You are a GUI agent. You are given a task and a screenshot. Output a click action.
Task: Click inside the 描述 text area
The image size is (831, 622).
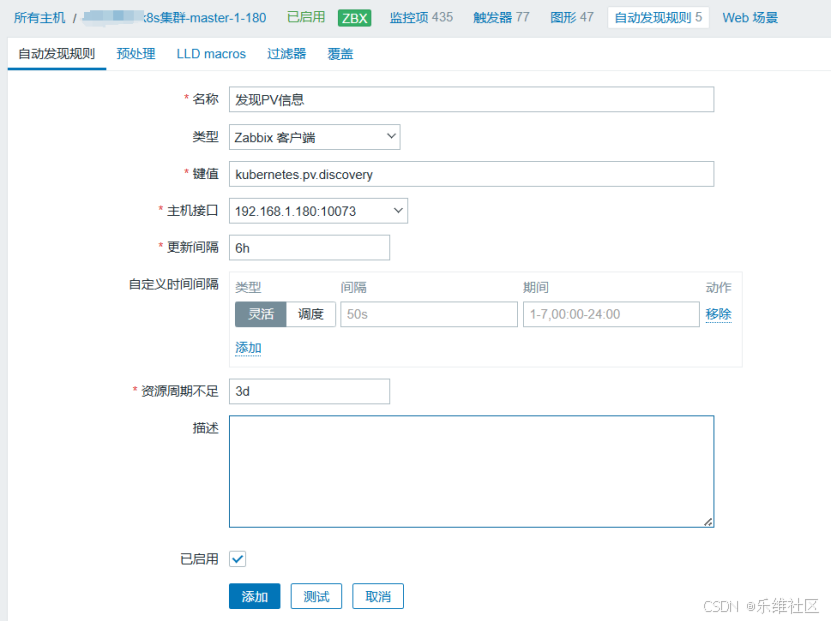coord(471,472)
